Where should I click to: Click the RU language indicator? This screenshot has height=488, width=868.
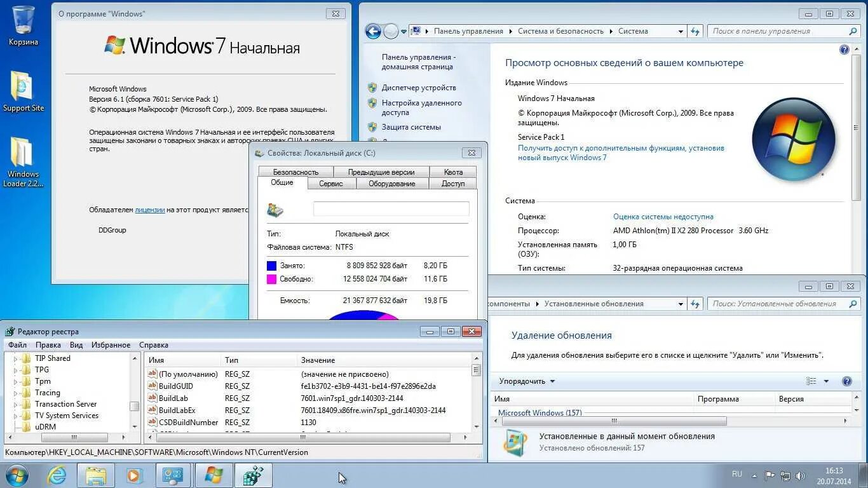tap(737, 473)
